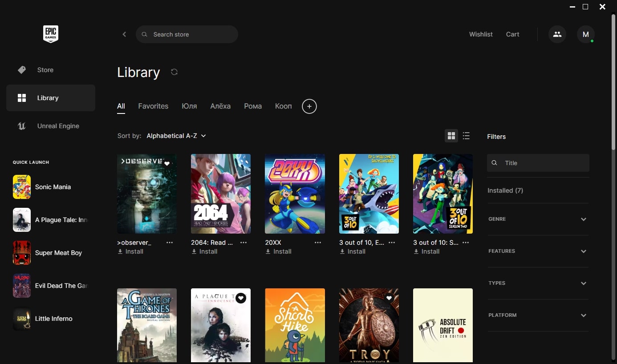The image size is (617, 364).
Task: Install 3 out of 10, Ep 1
Action: pos(353,251)
